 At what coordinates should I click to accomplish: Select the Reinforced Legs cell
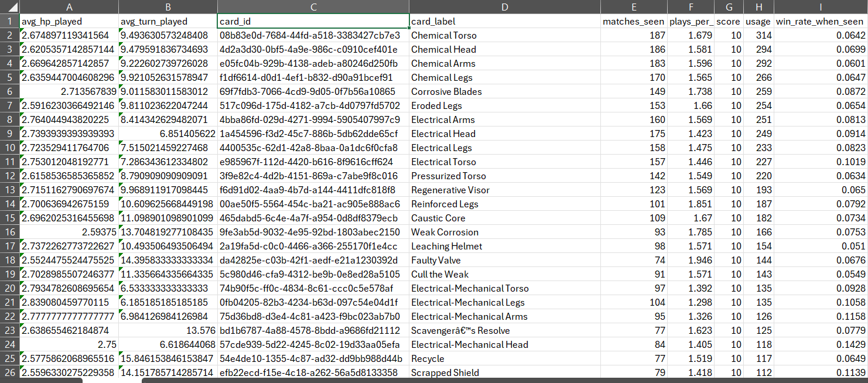(x=505, y=204)
